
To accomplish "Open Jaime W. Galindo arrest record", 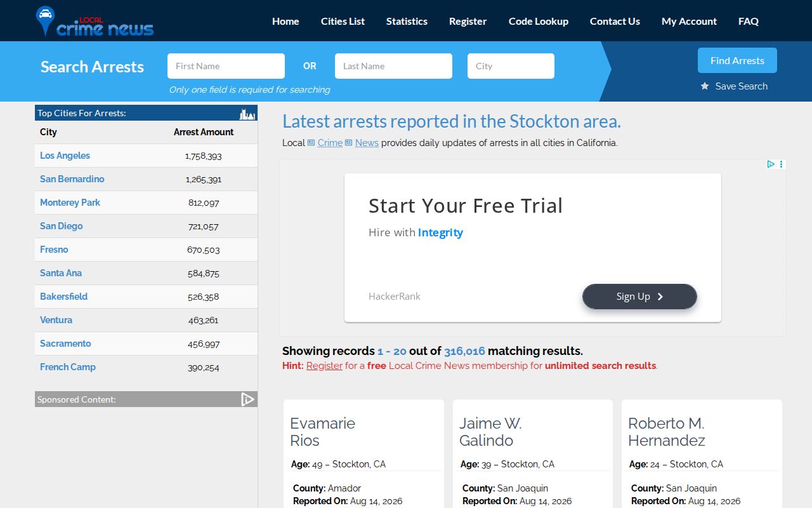I will tap(490, 432).
